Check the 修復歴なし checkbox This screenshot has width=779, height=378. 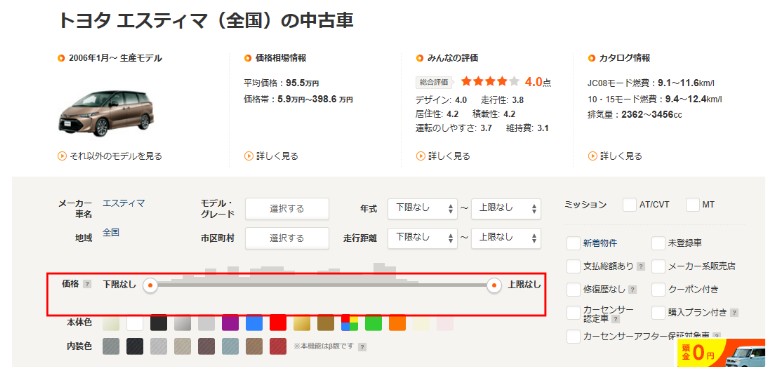click(x=573, y=289)
